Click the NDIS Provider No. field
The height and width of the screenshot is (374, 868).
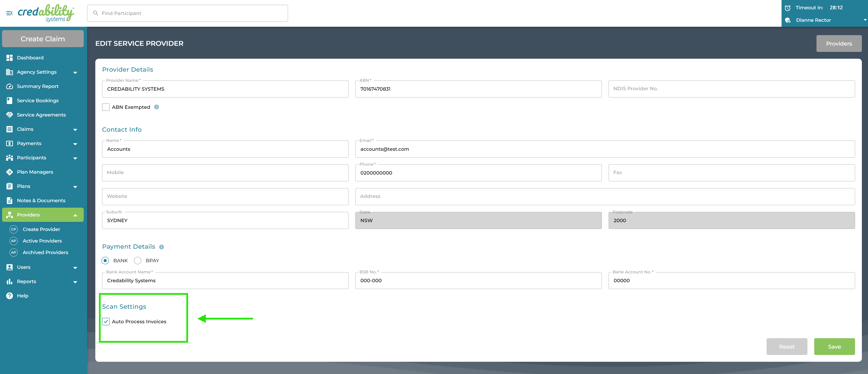[732, 89]
